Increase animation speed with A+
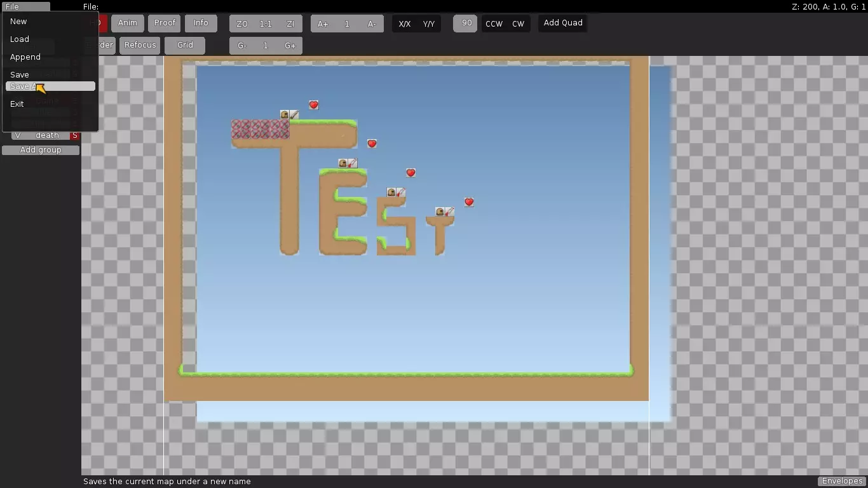 pyautogui.click(x=323, y=24)
